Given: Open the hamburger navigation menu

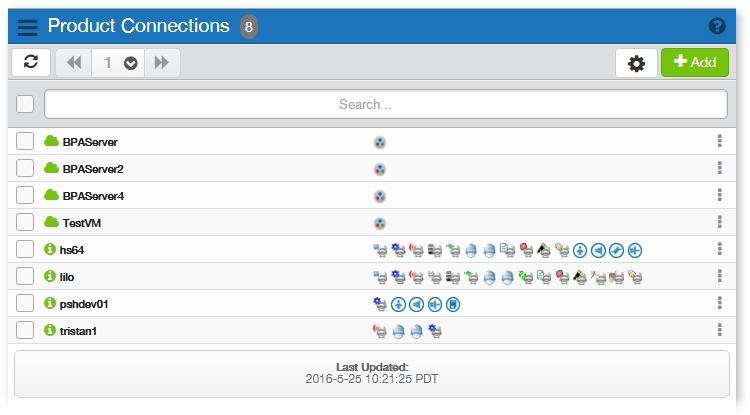Looking at the screenshot, I should click(x=27, y=27).
